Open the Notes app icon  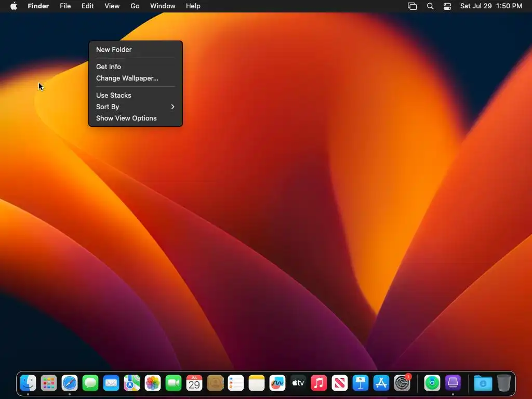[x=257, y=383]
